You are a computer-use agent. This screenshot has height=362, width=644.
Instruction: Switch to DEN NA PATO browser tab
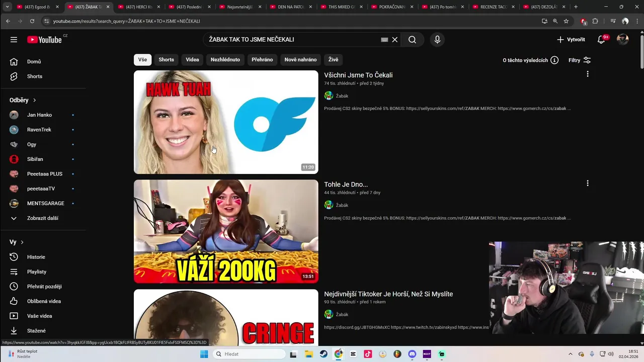(291, 7)
